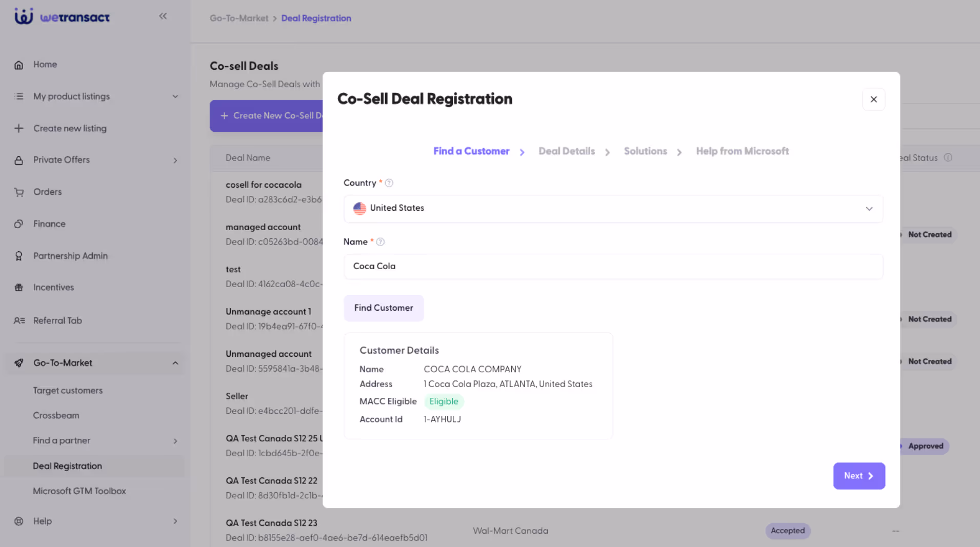Click COCA COLA COMPANY customer name
Screen dimensions: 980x547
click(x=472, y=369)
